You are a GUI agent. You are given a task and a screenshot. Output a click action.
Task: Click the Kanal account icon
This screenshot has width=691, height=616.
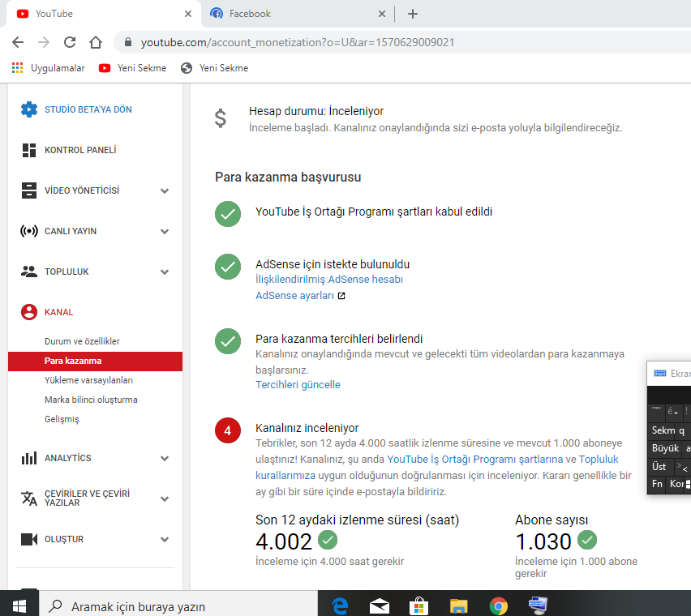pos(29,312)
